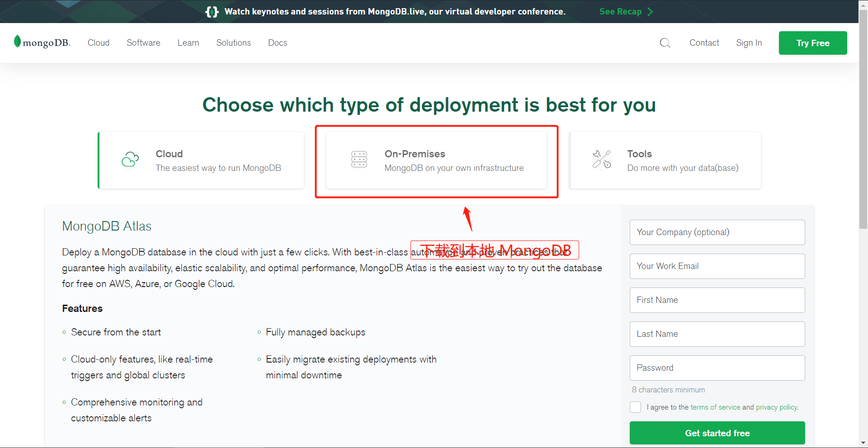868x448 pixels.
Task: Open the Docs menu item
Action: point(278,42)
